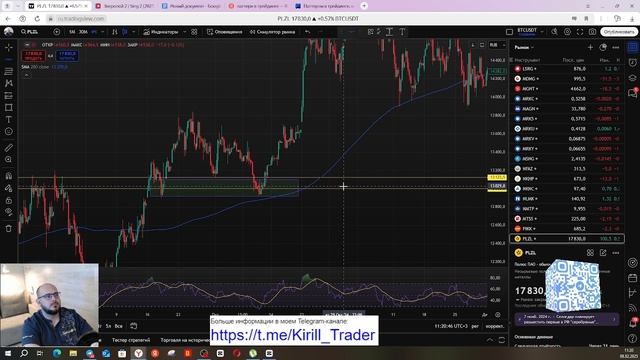Viewport: 640px width, 360px height.
Task: Enter fullscreen chart mode
Action: [580, 32]
